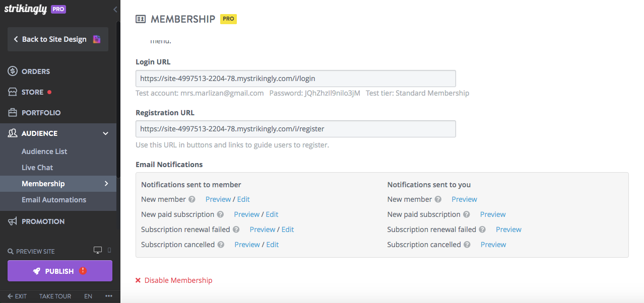Open the EN language menu
This screenshot has height=303, width=644.
[88, 296]
